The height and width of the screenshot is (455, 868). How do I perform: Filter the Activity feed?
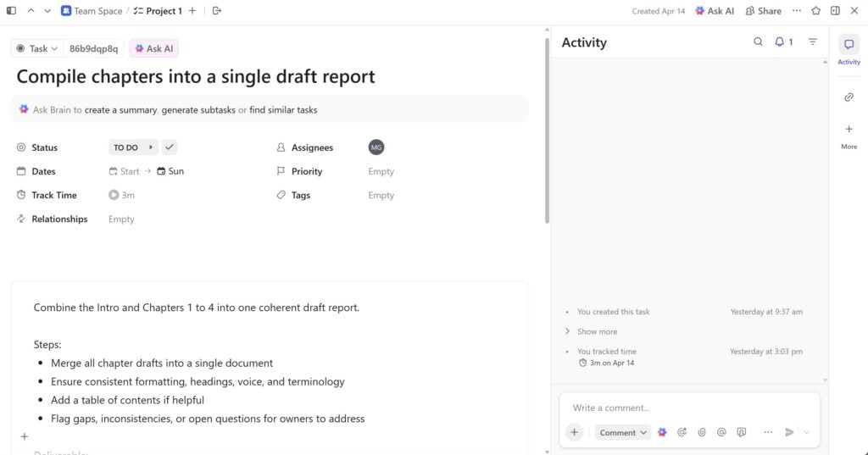pyautogui.click(x=813, y=42)
